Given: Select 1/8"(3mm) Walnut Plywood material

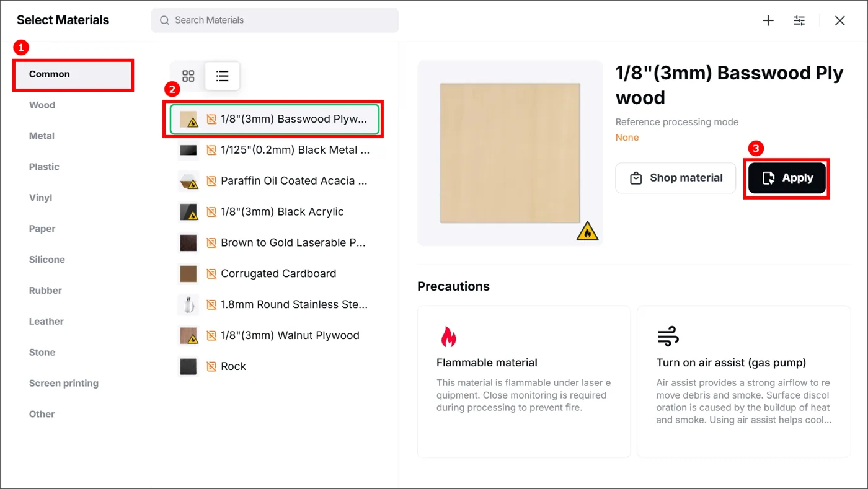Looking at the screenshot, I should coord(274,336).
